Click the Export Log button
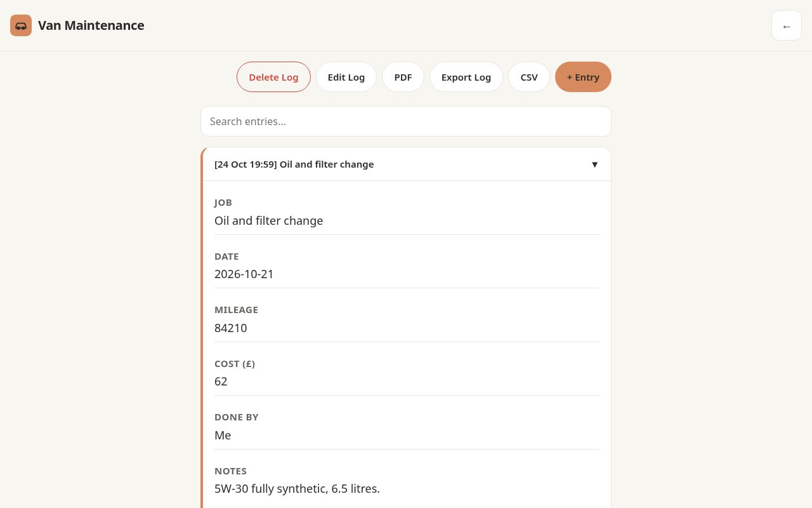The width and height of the screenshot is (812, 508). pyautogui.click(x=466, y=77)
